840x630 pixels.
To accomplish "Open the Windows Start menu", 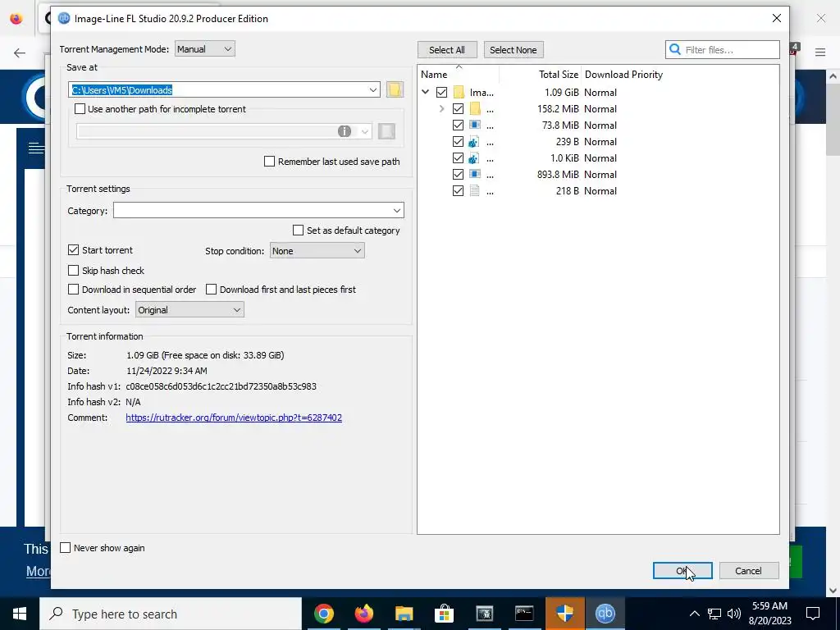I will click(20, 614).
